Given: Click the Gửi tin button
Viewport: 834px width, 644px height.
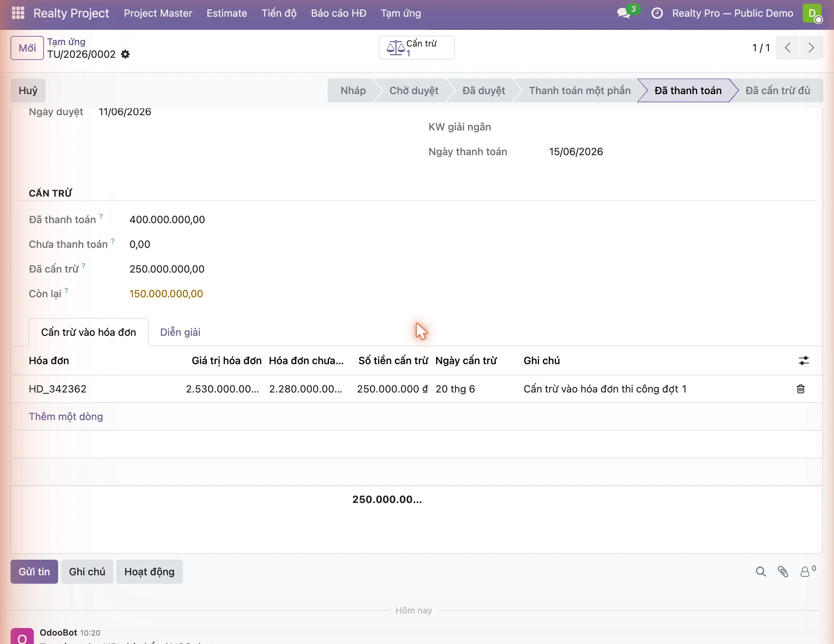Looking at the screenshot, I should (34, 572).
